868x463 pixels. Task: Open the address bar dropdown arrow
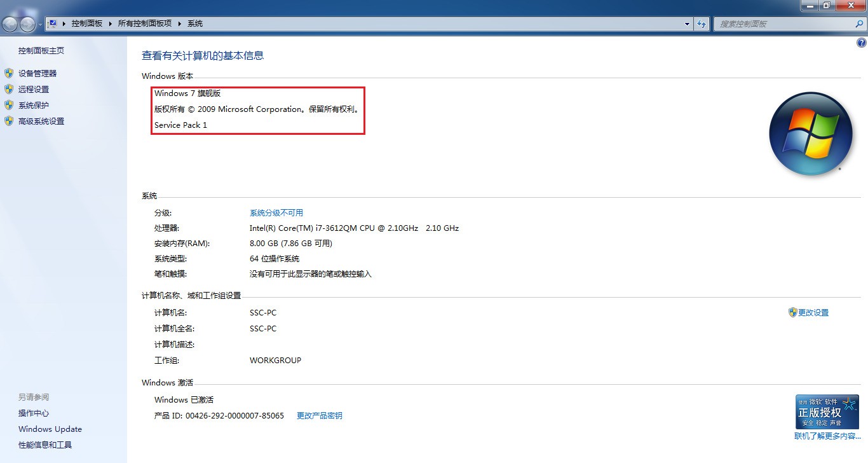pyautogui.click(x=686, y=24)
